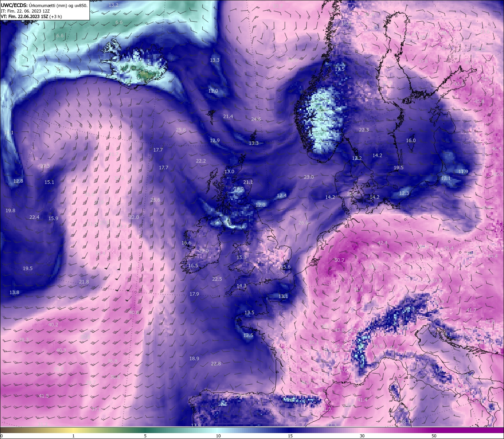Click the 13.8 value label
Image resolution: width=504 pixels, height=439 pixels.
pyautogui.click(x=14, y=293)
